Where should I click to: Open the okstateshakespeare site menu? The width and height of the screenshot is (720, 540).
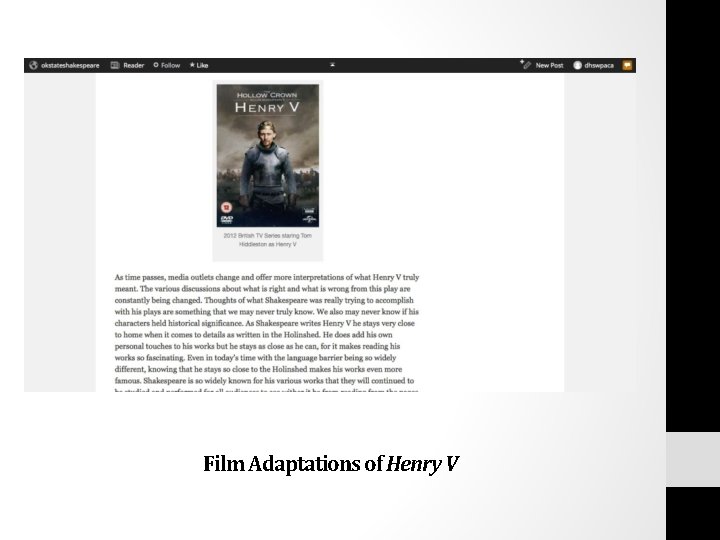(70, 65)
